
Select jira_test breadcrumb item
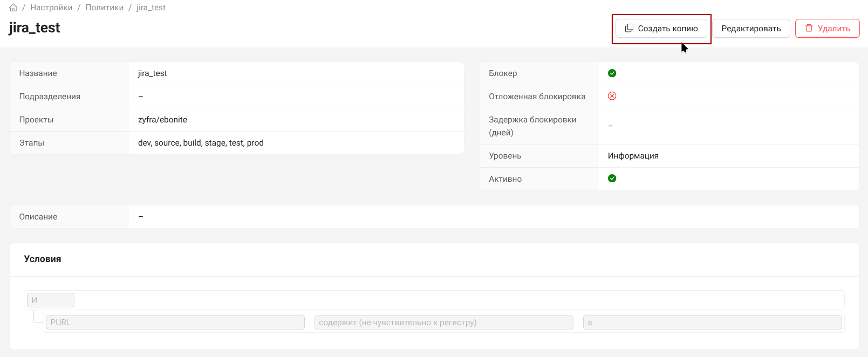151,8
